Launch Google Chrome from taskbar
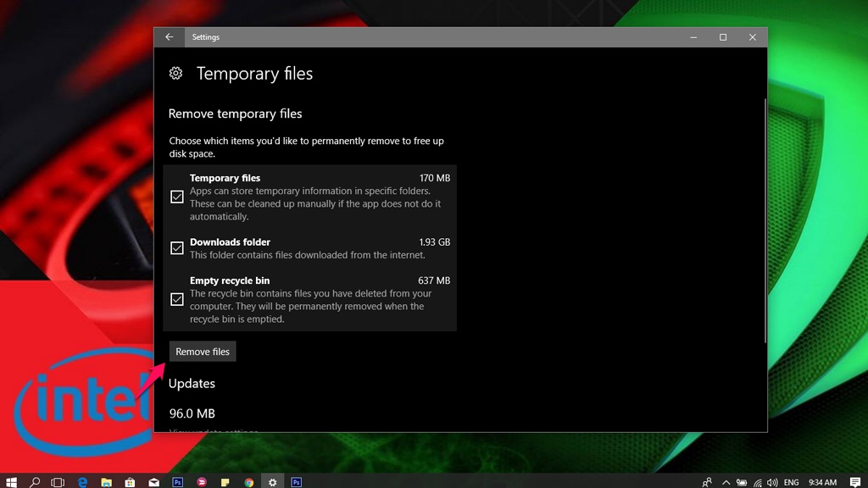 point(249,482)
